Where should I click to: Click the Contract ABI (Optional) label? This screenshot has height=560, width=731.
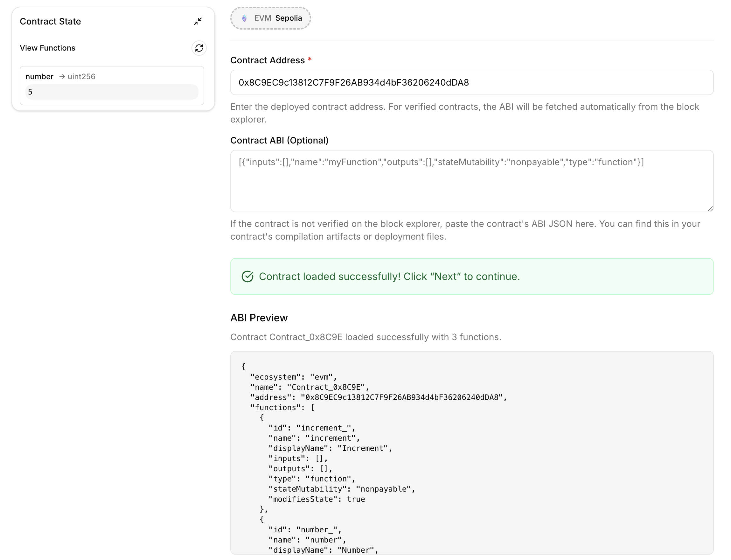[279, 140]
